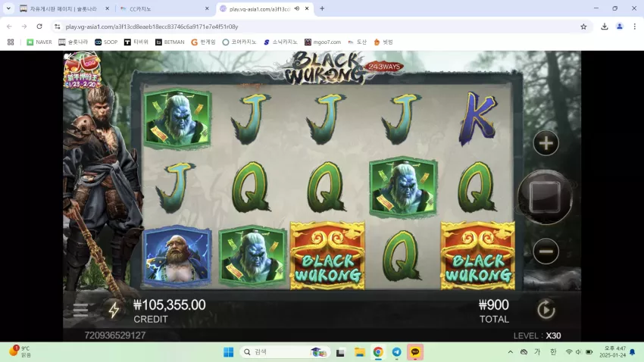Expand the tab search dropdown
644x362 pixels.
coord(8,8)
